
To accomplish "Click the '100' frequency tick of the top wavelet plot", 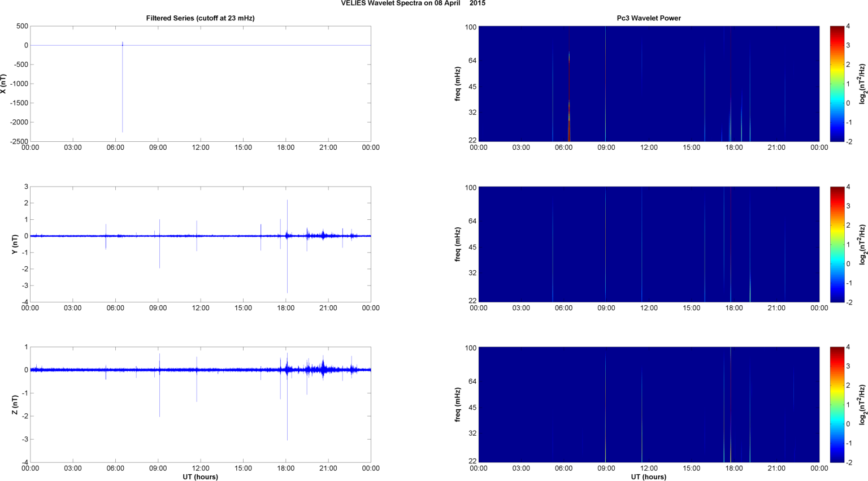I will 471,27.
